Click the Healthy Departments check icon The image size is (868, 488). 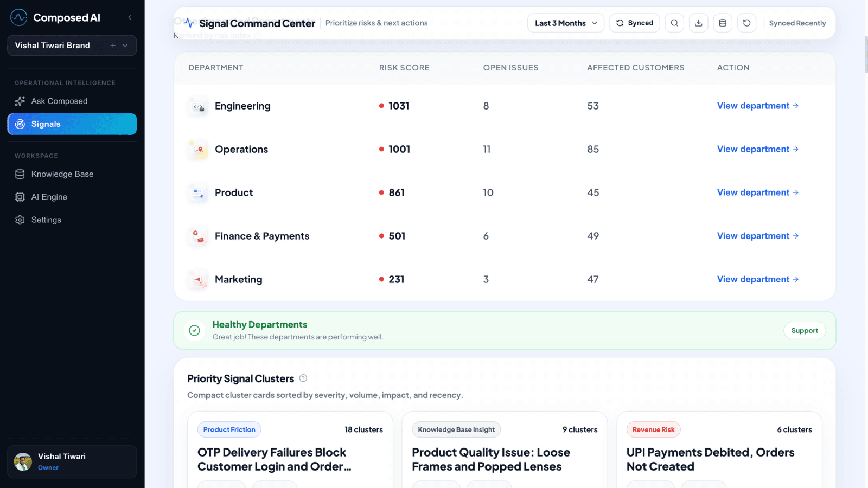pyautogui.click(x=194, y=330)
